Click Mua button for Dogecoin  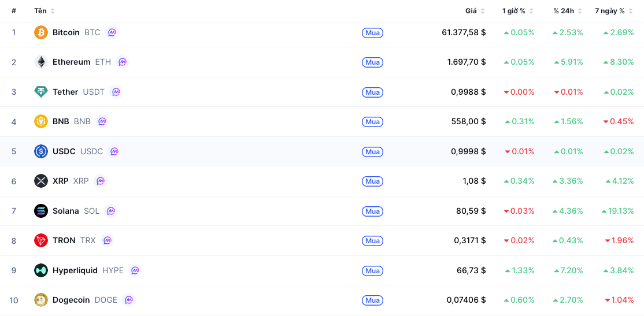pyautogui.click(x=372, y=300)
